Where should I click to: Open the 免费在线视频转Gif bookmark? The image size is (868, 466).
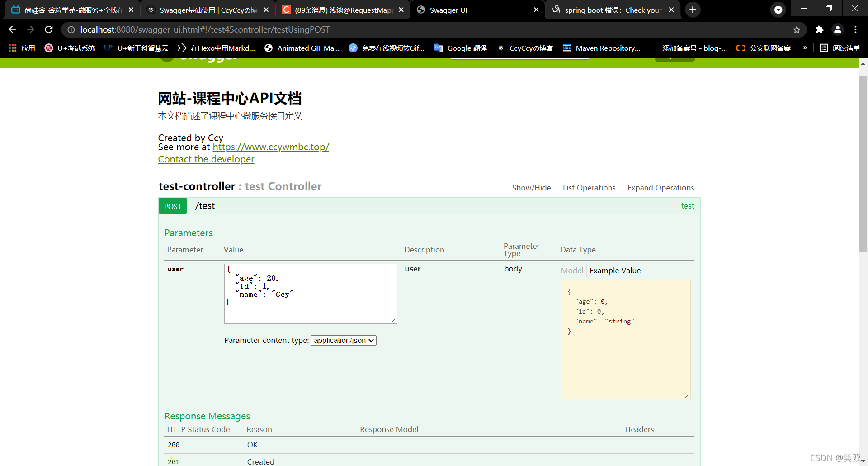(387, 48)
